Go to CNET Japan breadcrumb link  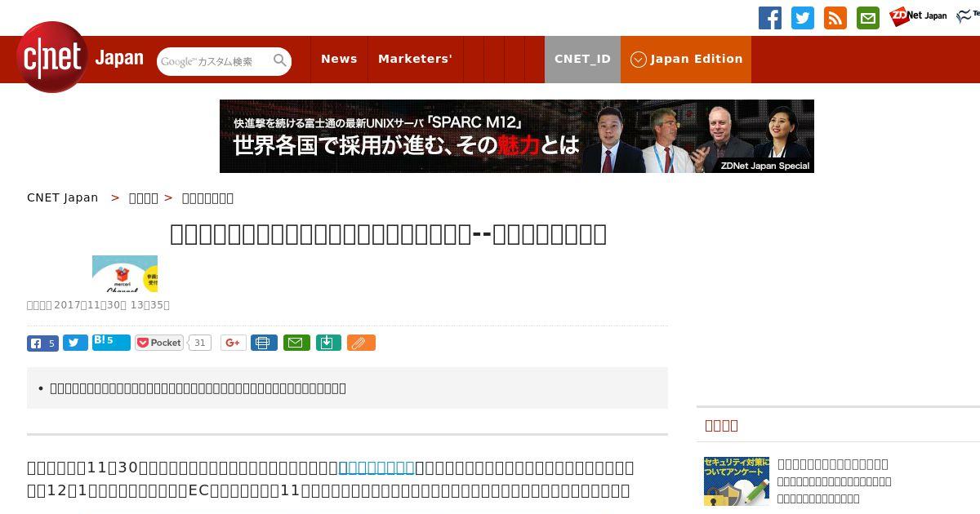pyautogui.click(x=63, y=197)
